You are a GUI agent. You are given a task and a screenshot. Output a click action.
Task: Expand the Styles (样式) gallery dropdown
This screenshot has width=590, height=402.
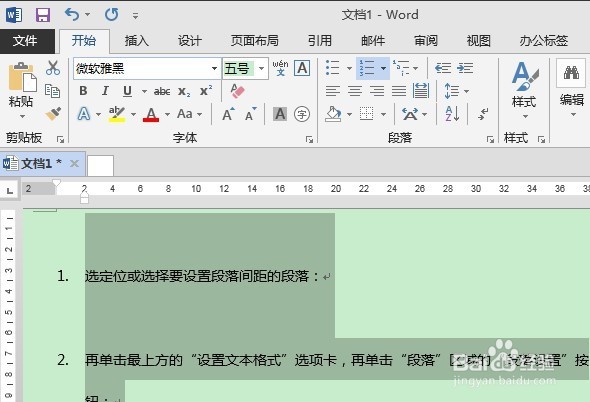pyautogui.click(x=525, y=116)
